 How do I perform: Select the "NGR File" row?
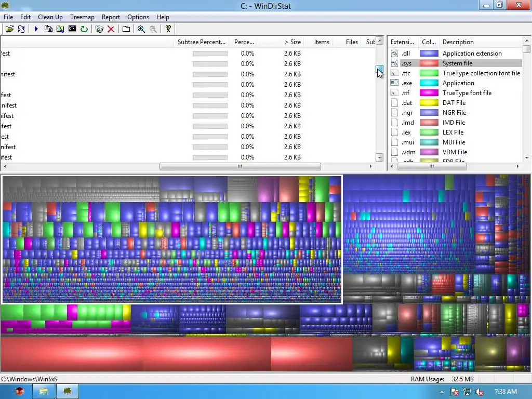point(454,113)
